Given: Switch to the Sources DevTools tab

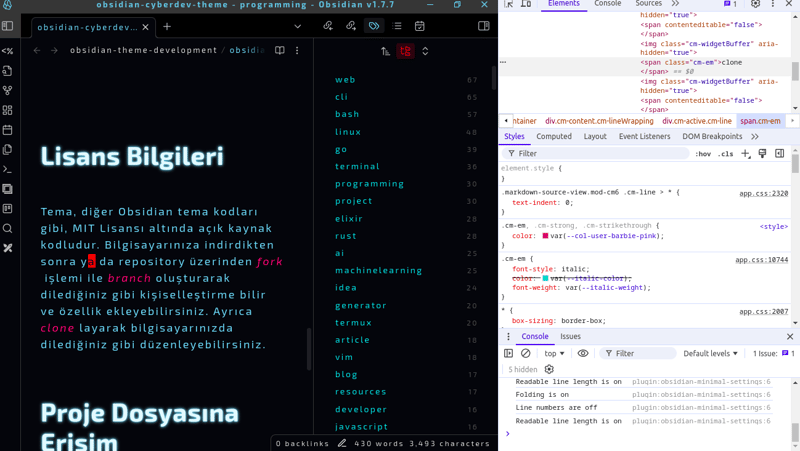Looking at the screenshot, I should [x=648, y=4].
